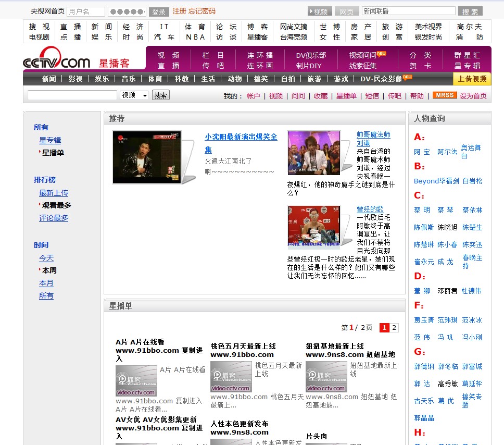Open the 帮助 help link

click(x=417, y=96)
